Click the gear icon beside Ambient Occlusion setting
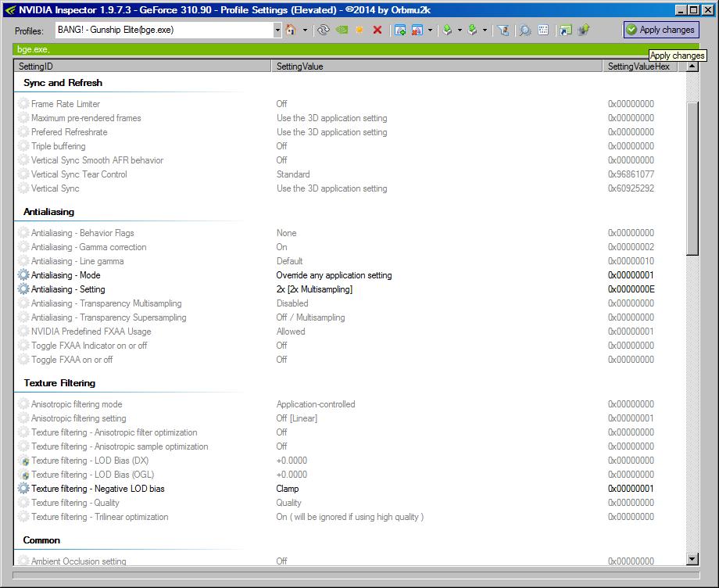The image size is (719, 588). pyautogui.click(x=23, y=561)
